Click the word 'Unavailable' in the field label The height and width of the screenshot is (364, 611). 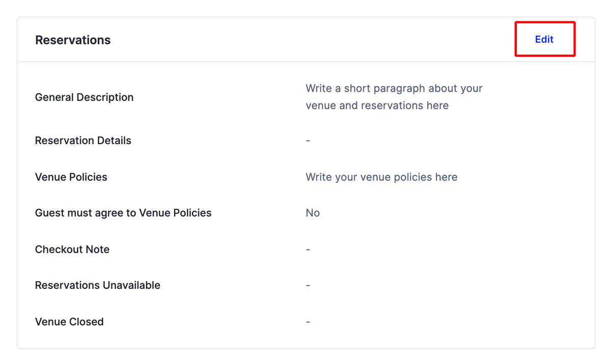[132, 285]
